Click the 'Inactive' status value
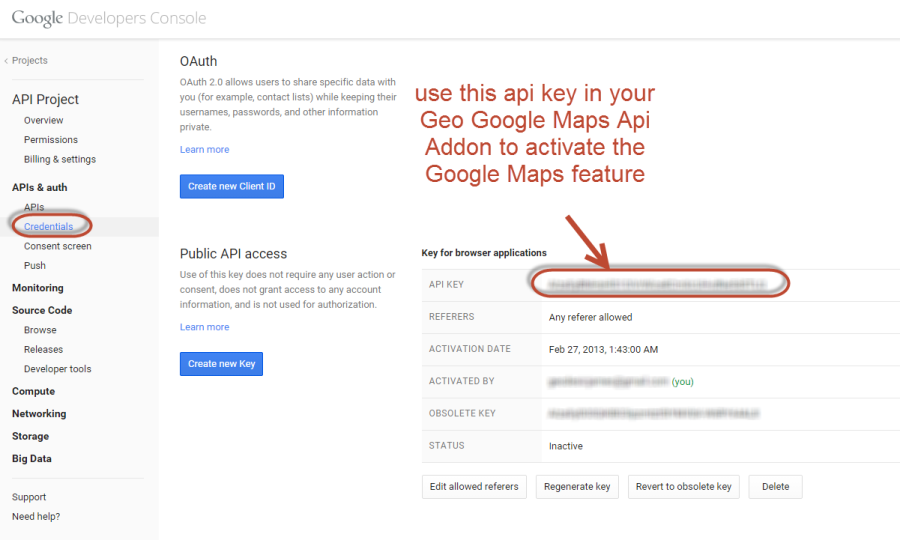This screenshot has height=540, width=900. tap(565, 446)
